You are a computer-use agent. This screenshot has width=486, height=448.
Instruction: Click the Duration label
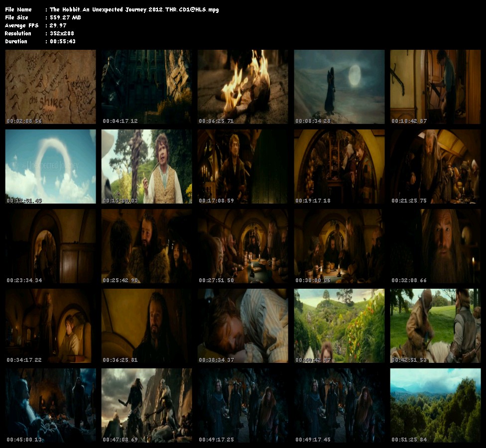click(16, 41)
